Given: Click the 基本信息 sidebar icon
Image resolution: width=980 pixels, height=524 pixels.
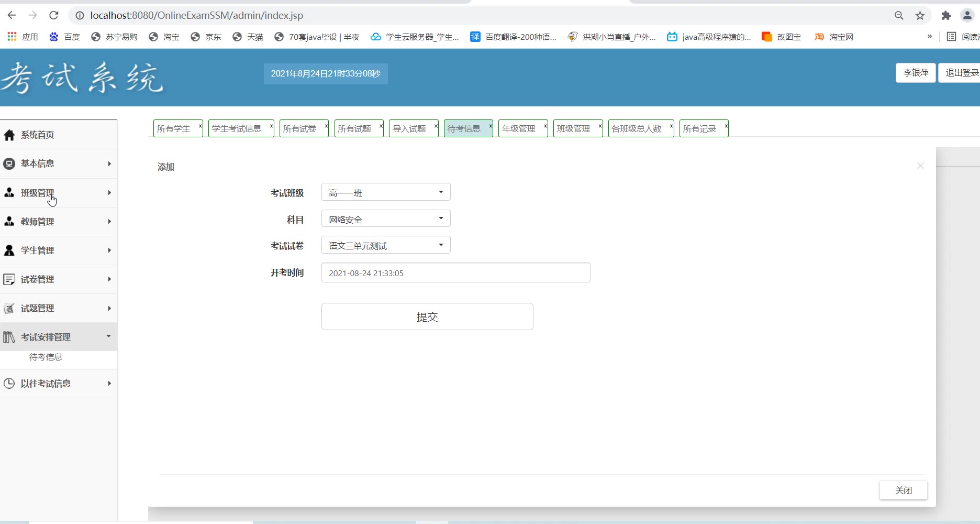Looking at the screenshot, I should (x=9, y=164).
